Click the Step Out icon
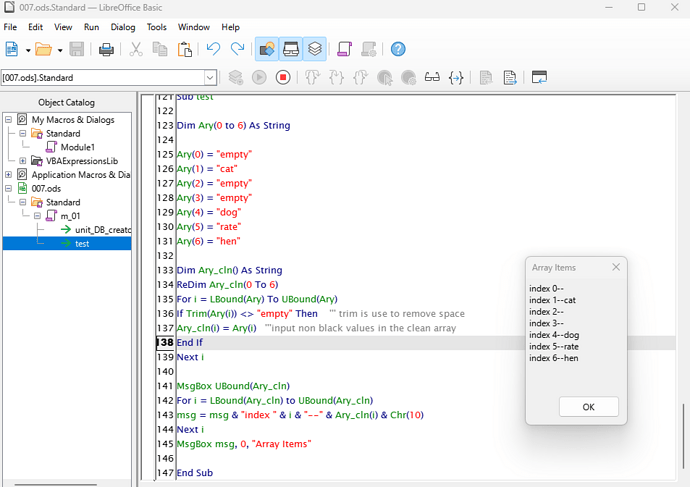The image size is (690, 487). pos(360,77)
